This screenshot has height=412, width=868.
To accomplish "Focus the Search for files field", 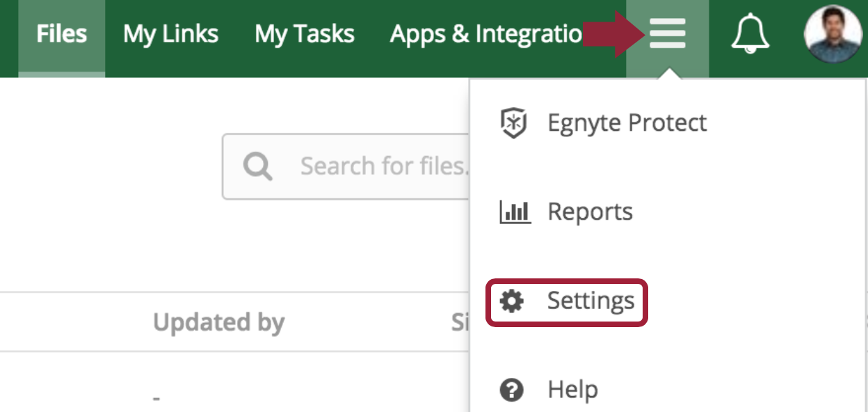I will click(383, 166).
